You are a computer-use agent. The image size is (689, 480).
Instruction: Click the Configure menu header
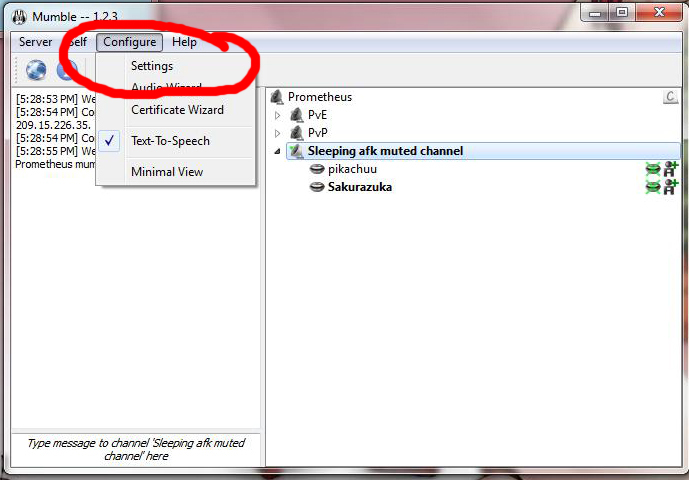click(x=130, y=42)
